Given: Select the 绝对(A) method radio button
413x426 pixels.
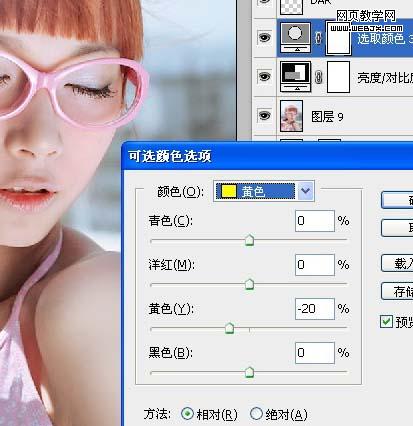Looking at the screenshot, I should (256, 414).
